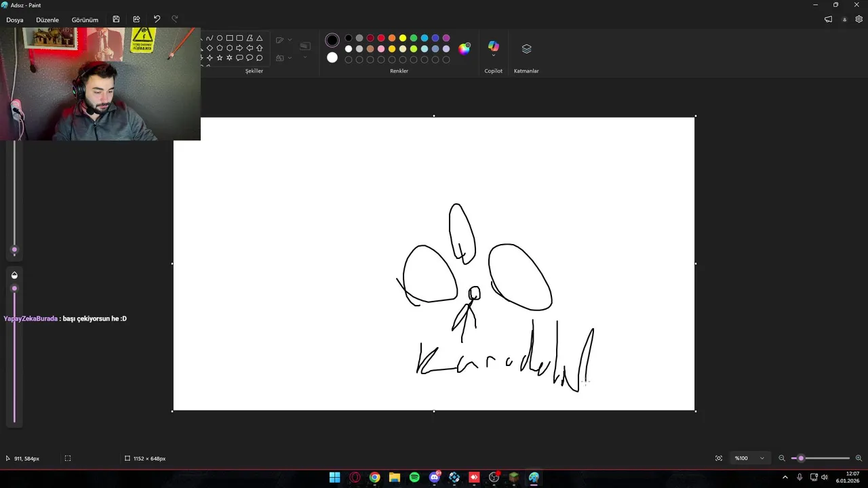Open the Düzenle menu

pyautogui.click(x=47, y=20)
